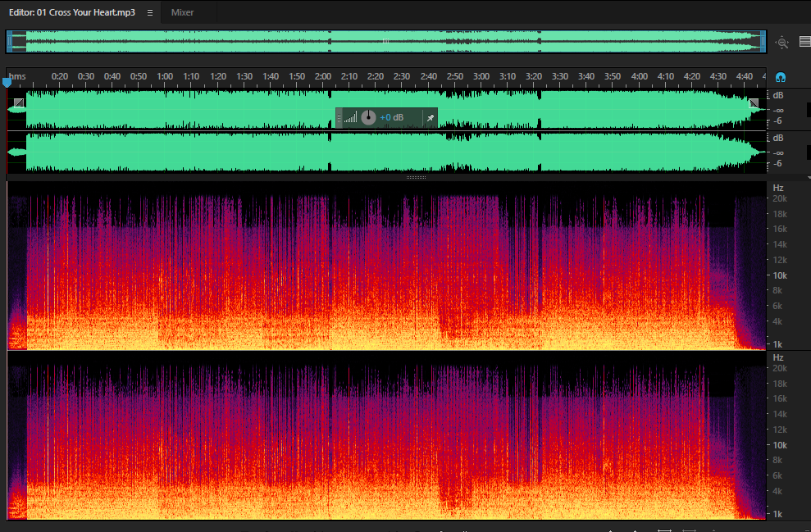The image size is (811, 532).
Task: Click the zoom out full magnifier icon
Action: (782, 43)
